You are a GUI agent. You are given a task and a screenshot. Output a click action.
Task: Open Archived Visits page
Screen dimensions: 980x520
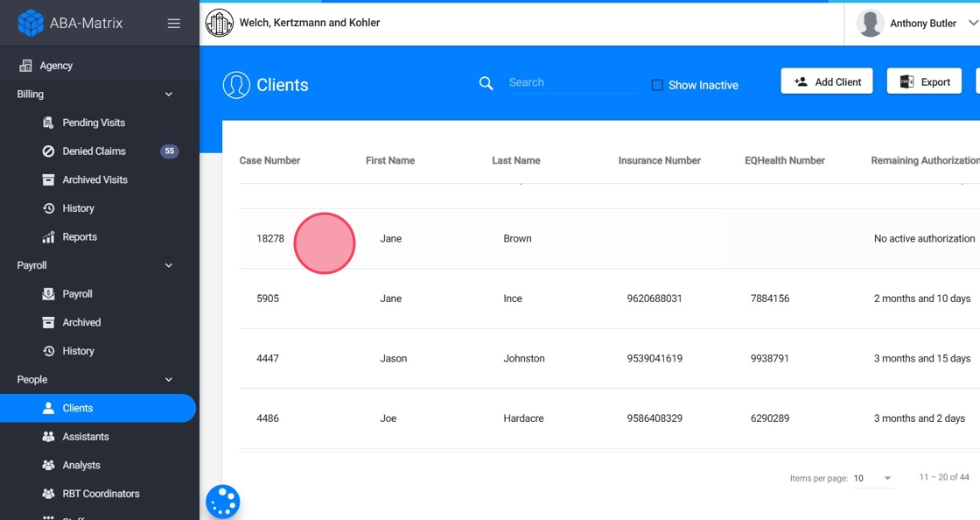point(95,180)
